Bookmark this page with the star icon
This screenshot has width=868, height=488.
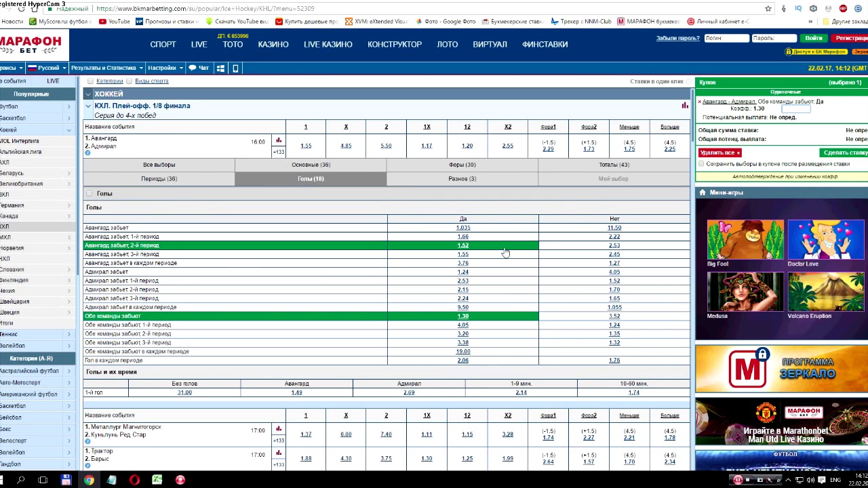[x=768, y=9]
